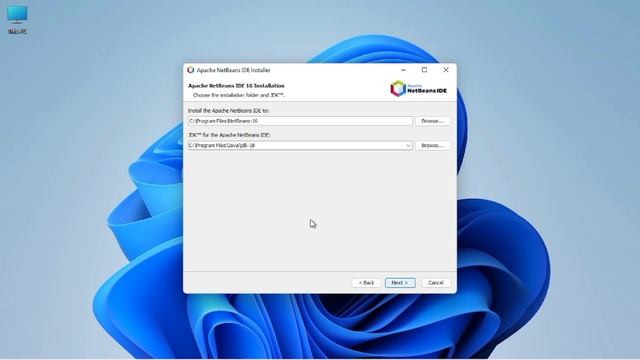Cancel the NetBeans installation
Image resolution: width=640 pixels, height=360 pixels.
tap(436, 282)
